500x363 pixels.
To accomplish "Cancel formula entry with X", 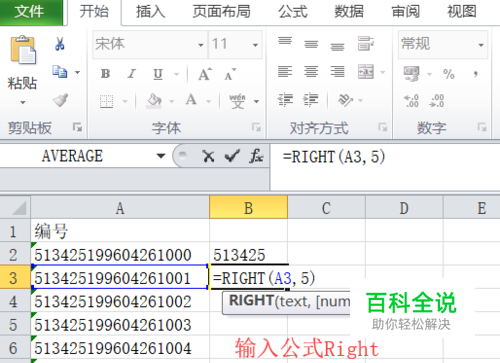I will pos(208,156).
